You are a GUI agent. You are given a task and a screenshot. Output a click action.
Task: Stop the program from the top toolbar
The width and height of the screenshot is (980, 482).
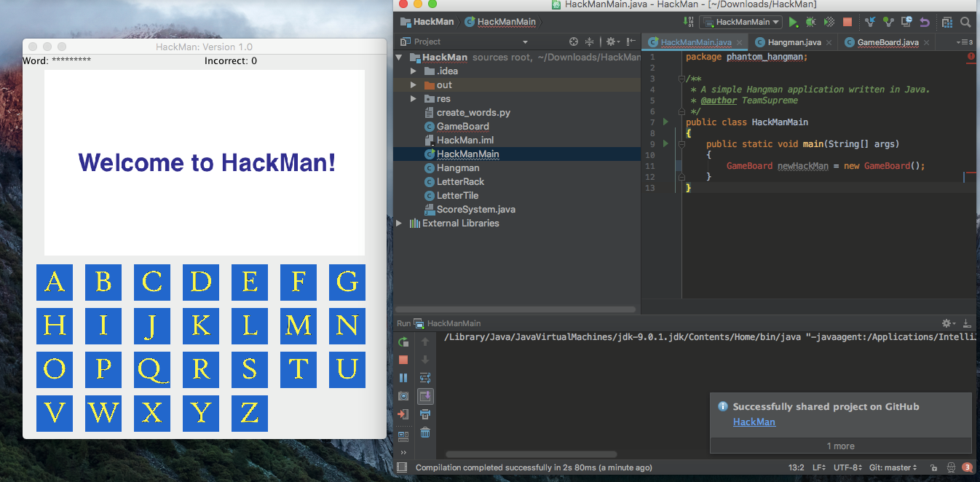(847, 23)
